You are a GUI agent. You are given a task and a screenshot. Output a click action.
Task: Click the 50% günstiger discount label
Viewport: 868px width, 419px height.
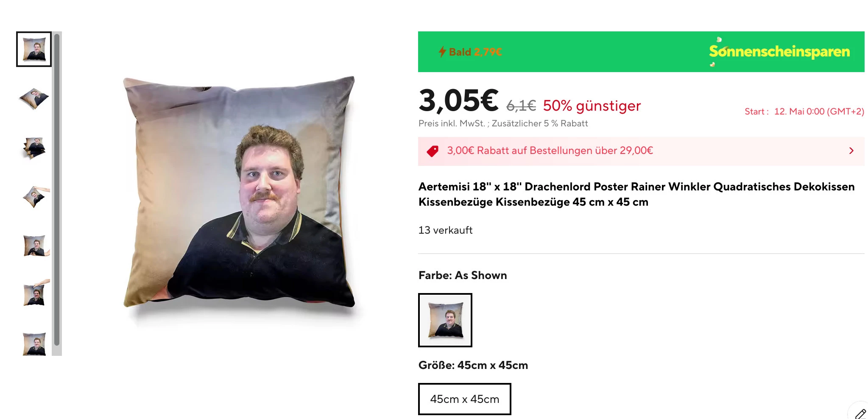click(x=592, y=106)
